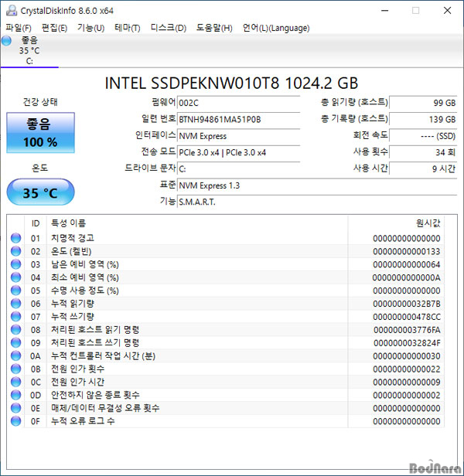Open the 파일(F) menu
The width and height of the screenshot is (464, 476).
click(x=19, y=29)
